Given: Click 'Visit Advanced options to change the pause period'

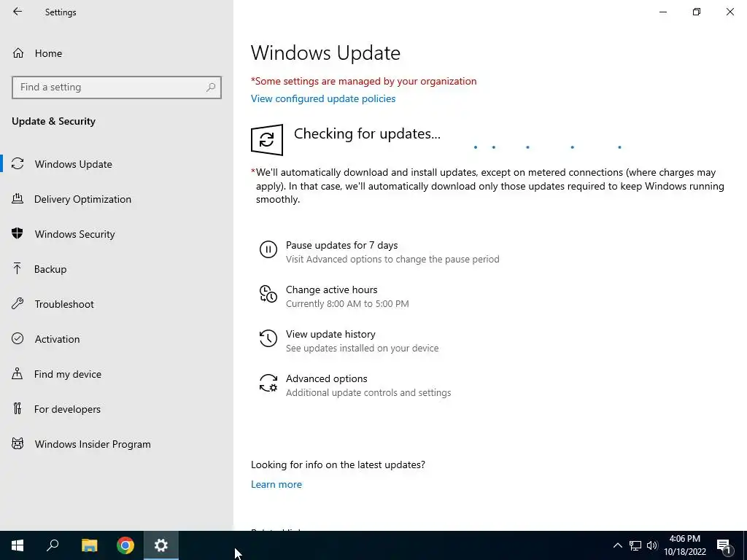Looking at the screenshot, I should click(392, 259).
